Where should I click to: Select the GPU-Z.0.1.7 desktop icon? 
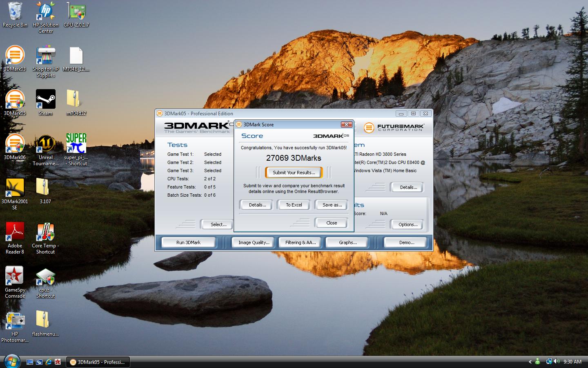point(76,15)
